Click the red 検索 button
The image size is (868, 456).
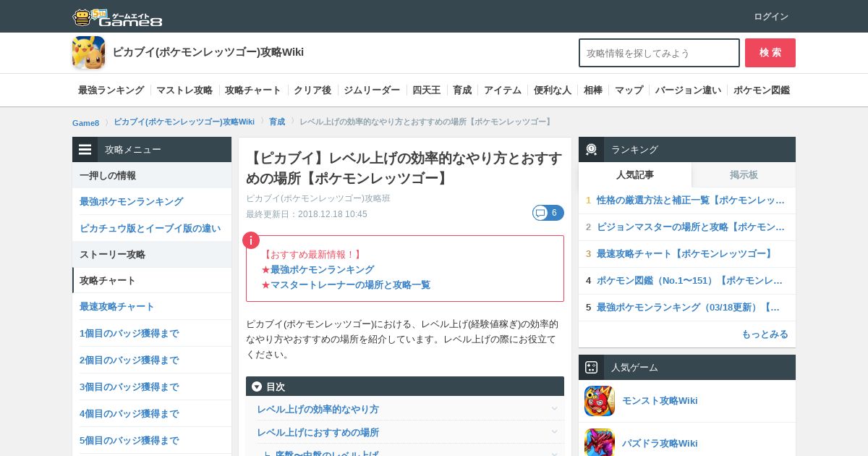click(x=770, y=53)
